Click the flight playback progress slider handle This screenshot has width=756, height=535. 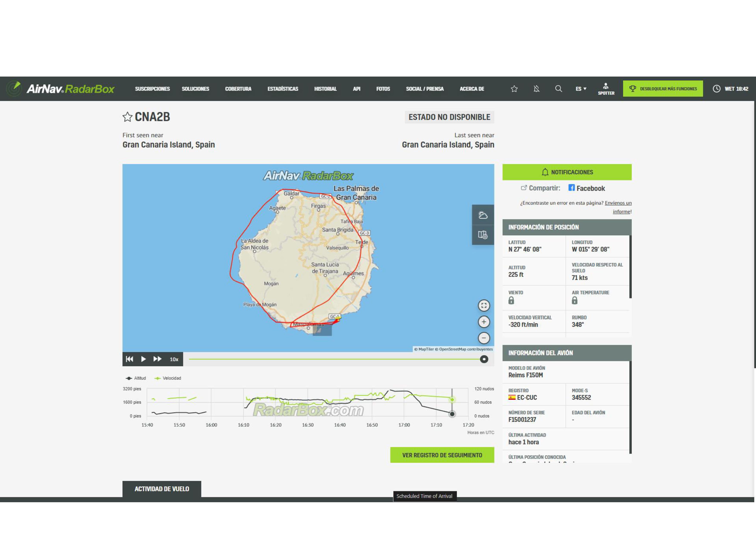coord(484,359)
